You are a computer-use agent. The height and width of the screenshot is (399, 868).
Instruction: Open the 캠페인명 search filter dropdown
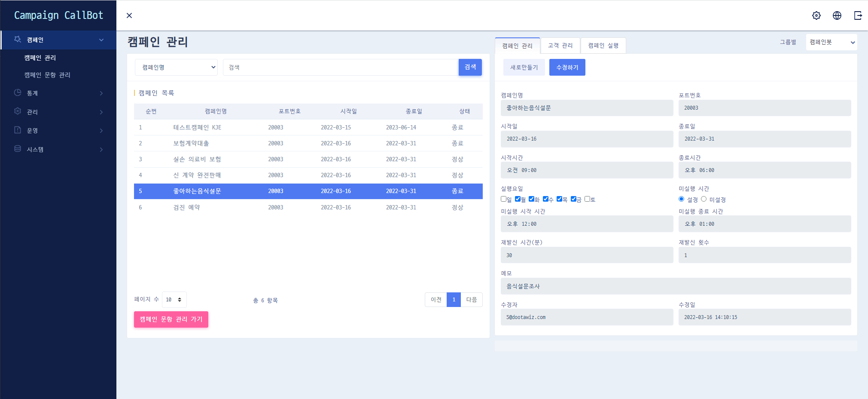coord(176,68)
